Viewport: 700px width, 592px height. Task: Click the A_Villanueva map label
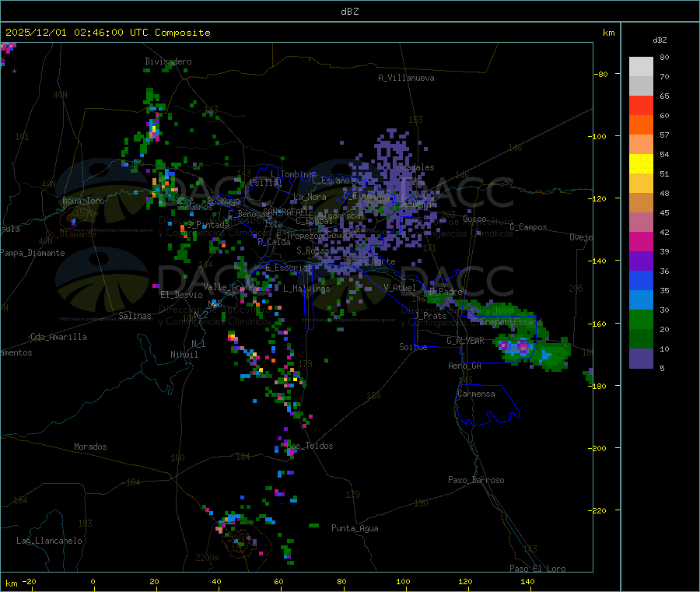coord(406,78)
